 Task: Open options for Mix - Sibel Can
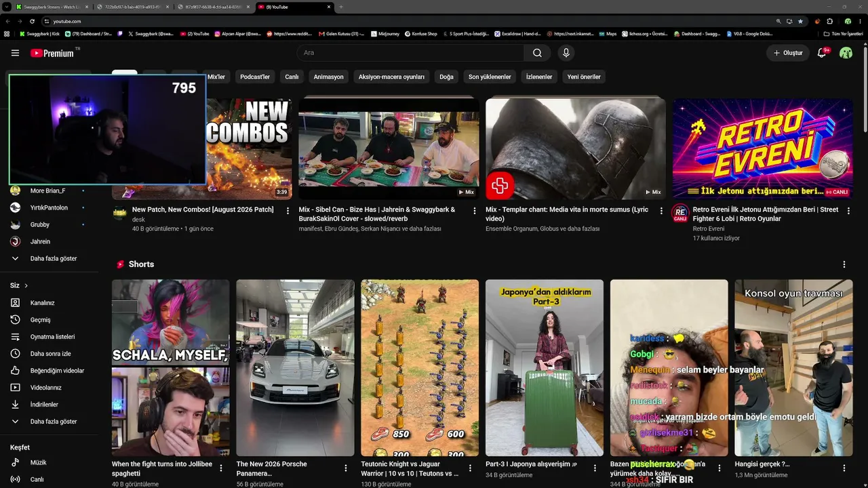coord(475,211)
